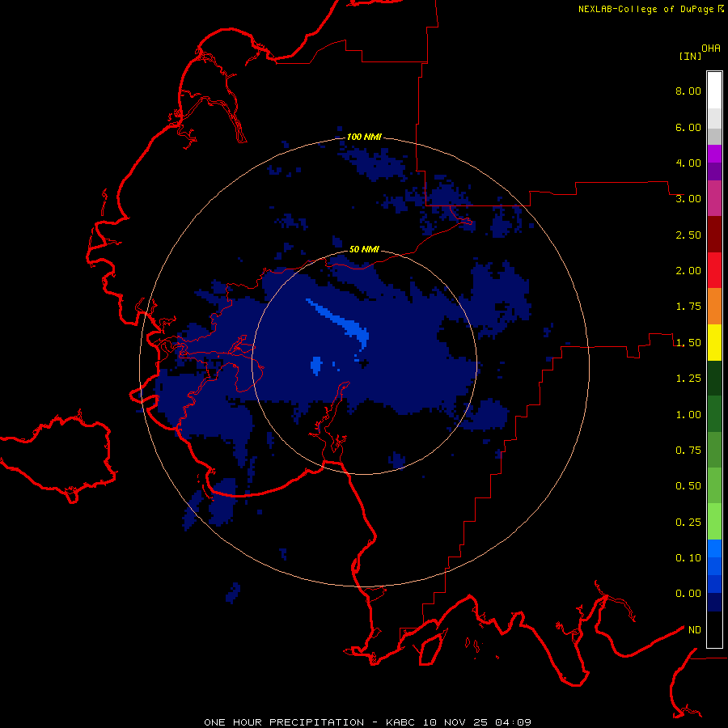Pick the black ND legend swatch
The width and height of the screenshot is (728, 728).
point(714,629)
